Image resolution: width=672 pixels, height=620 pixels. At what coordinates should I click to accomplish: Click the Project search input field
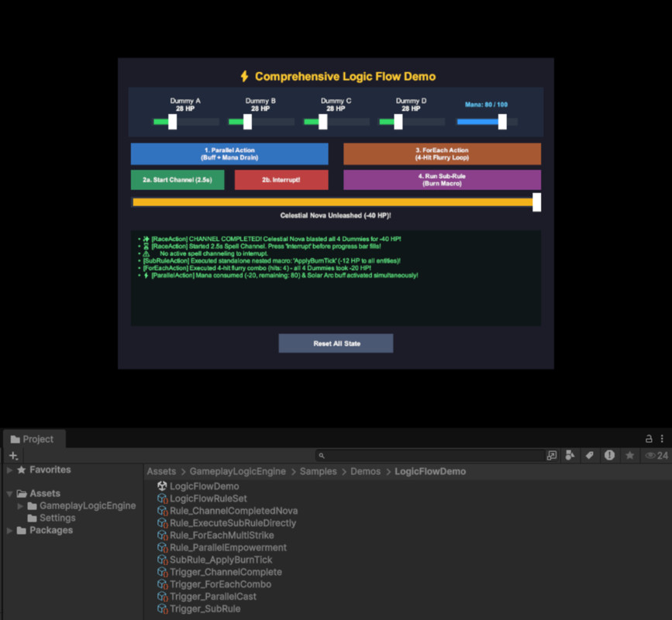(x=430, y=456)
